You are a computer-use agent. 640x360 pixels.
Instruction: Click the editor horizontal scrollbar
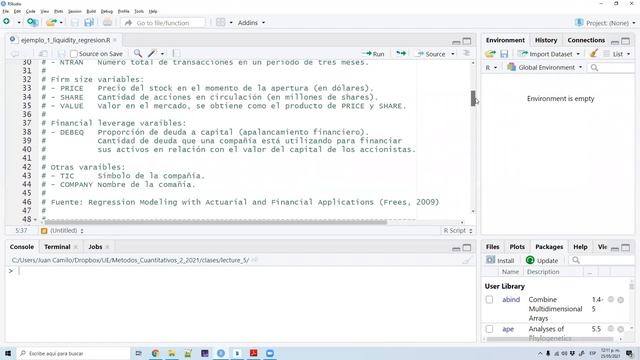(x=216, y=222)
